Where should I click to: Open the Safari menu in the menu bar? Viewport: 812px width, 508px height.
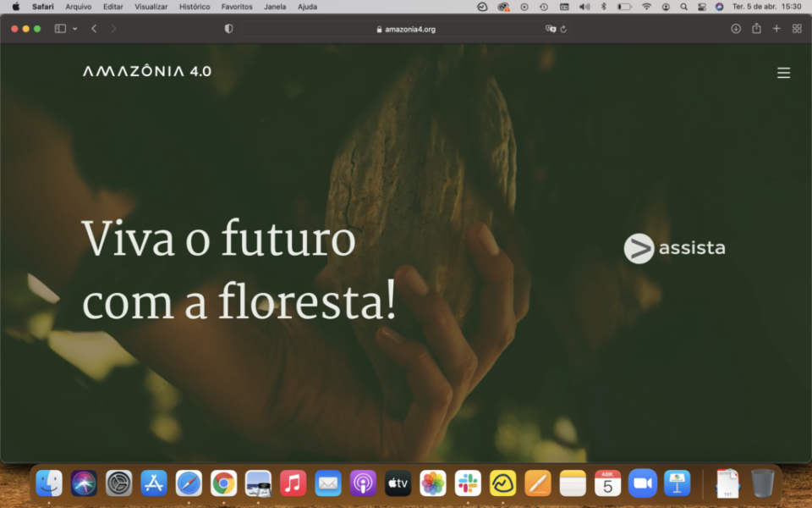(x=42, y=7)
